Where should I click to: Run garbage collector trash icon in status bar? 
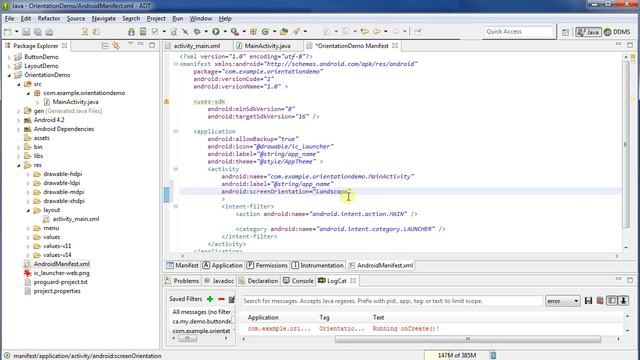click(x=493, y=355)
